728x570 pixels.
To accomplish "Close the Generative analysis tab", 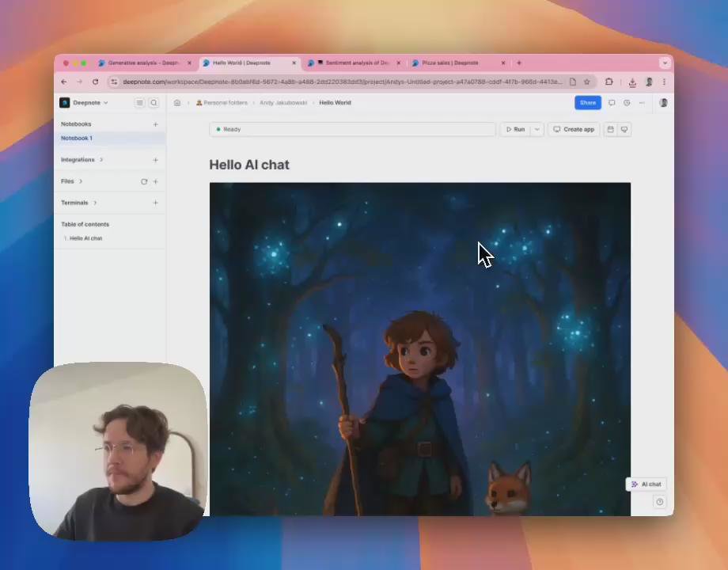I will click(x=189, y=63).
